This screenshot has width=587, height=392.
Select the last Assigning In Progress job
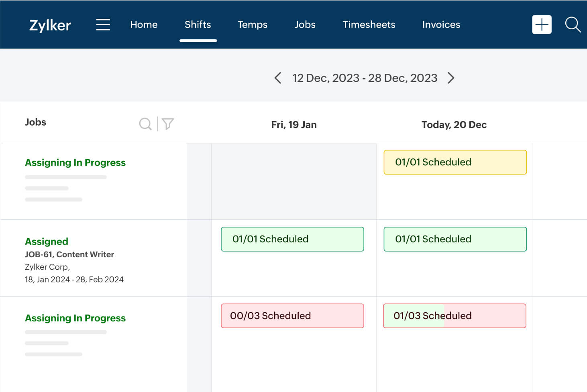[75, 318]
